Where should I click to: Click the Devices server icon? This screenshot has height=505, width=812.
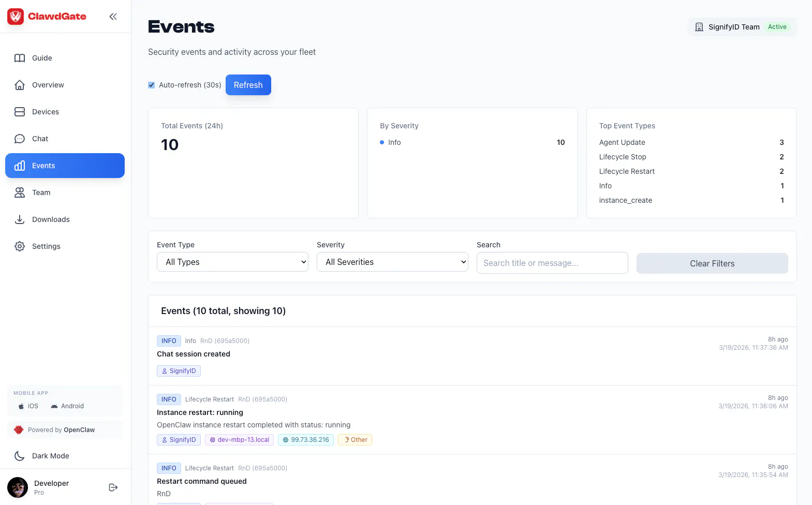point(20,112)
